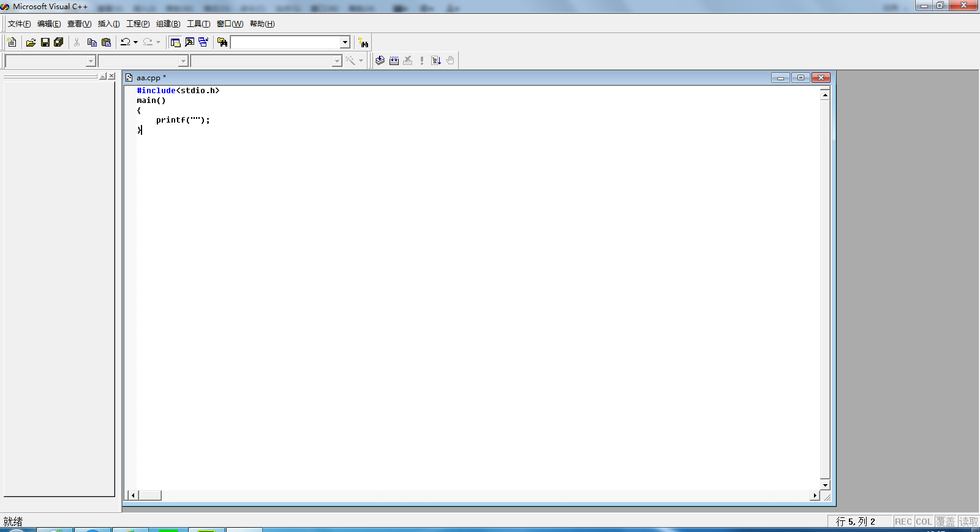
Task: Click the main() line in editor
Action: 151,101
